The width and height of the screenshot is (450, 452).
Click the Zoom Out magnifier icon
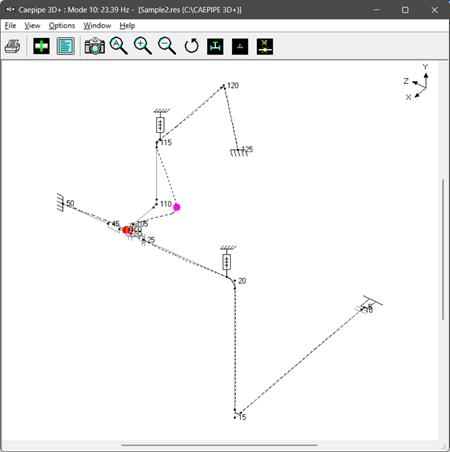[167, 46]
